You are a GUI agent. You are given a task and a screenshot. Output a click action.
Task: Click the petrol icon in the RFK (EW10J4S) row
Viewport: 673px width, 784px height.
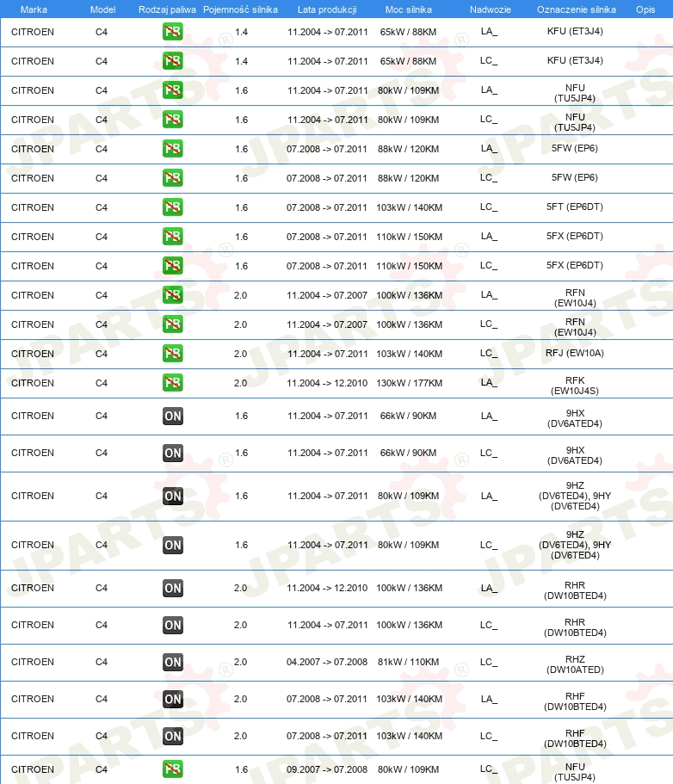[x=172, y=383]
